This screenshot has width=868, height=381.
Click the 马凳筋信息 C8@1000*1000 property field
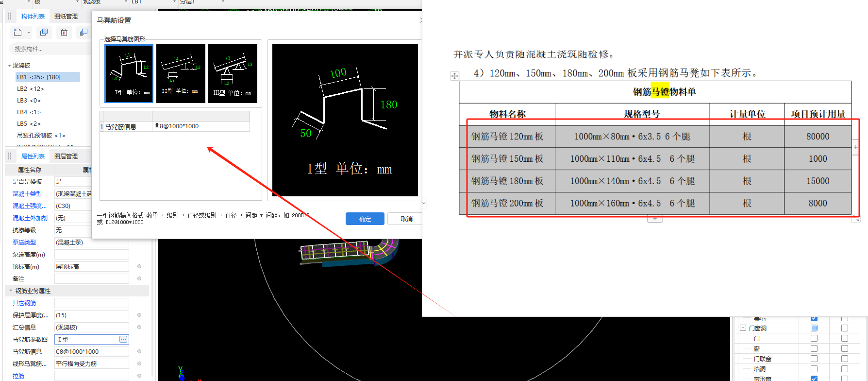tap(91, 351)
